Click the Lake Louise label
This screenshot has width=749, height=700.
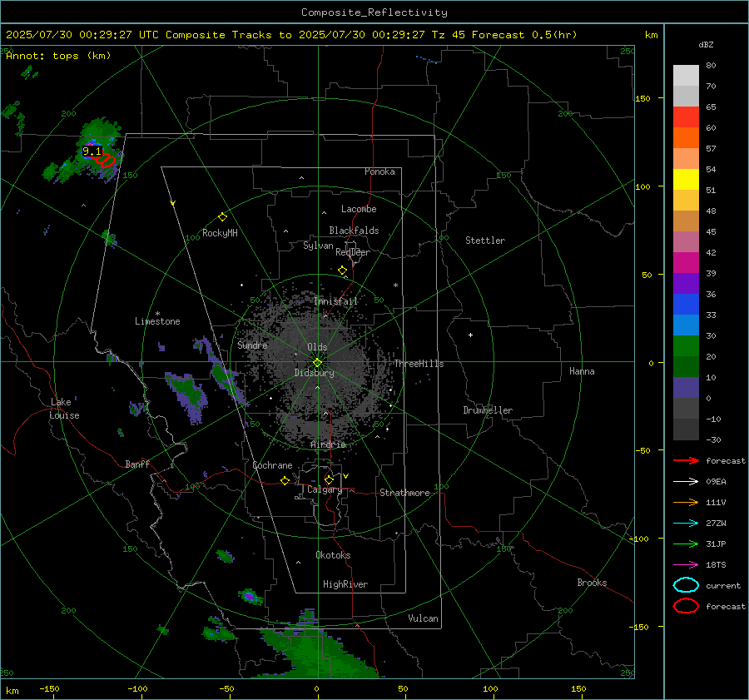click(64, 409)
